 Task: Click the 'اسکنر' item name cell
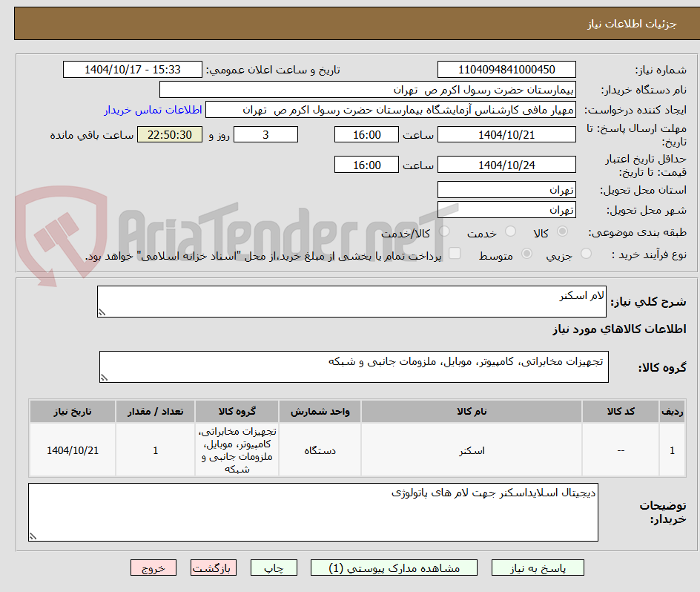pyautogui.click(x=472, y=450)
